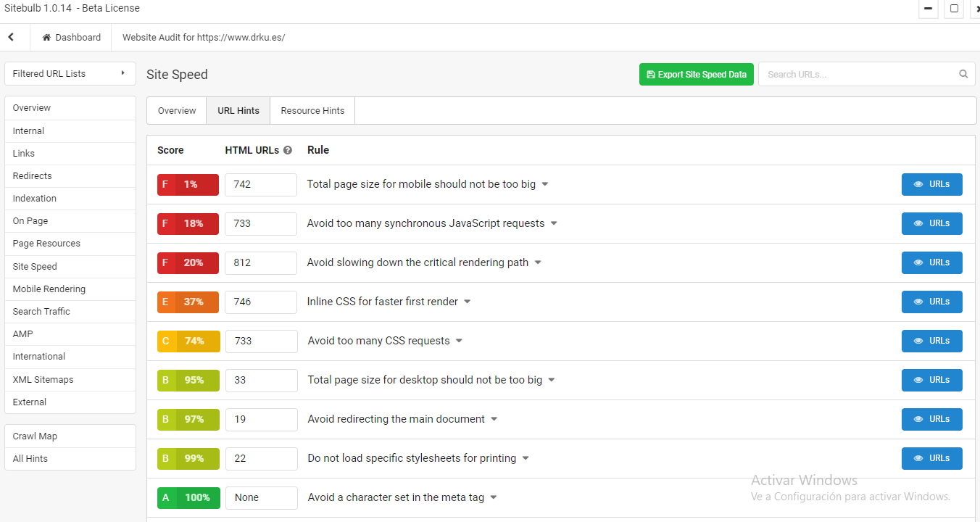
Task: Click the Score column header
Action: (170, 150)
